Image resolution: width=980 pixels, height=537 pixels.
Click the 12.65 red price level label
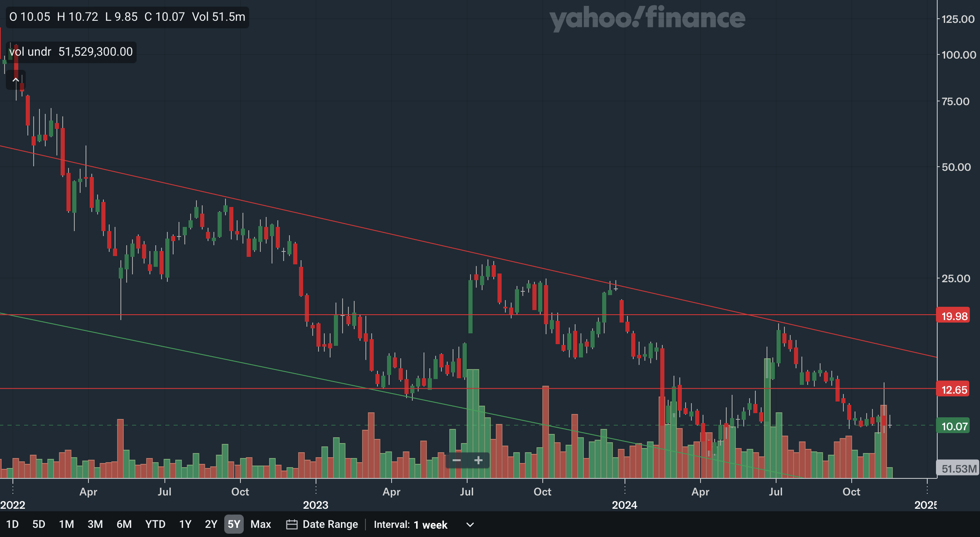[953, 390]
